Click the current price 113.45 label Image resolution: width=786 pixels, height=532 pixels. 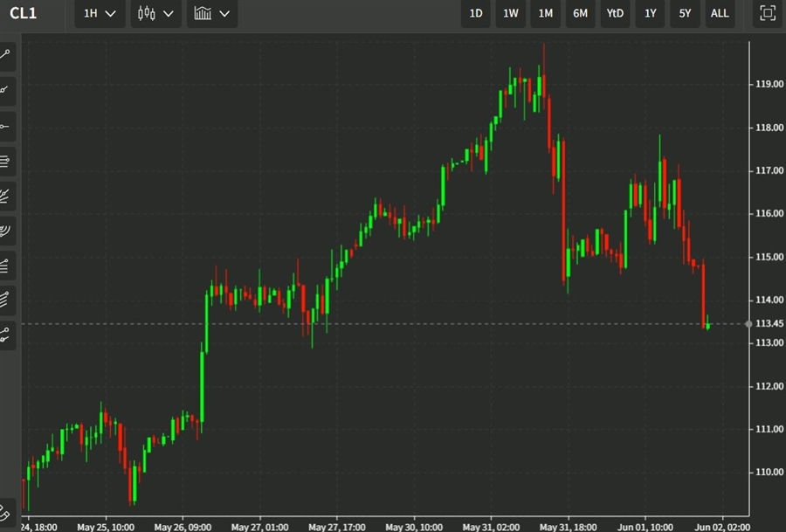pos(769,323)
